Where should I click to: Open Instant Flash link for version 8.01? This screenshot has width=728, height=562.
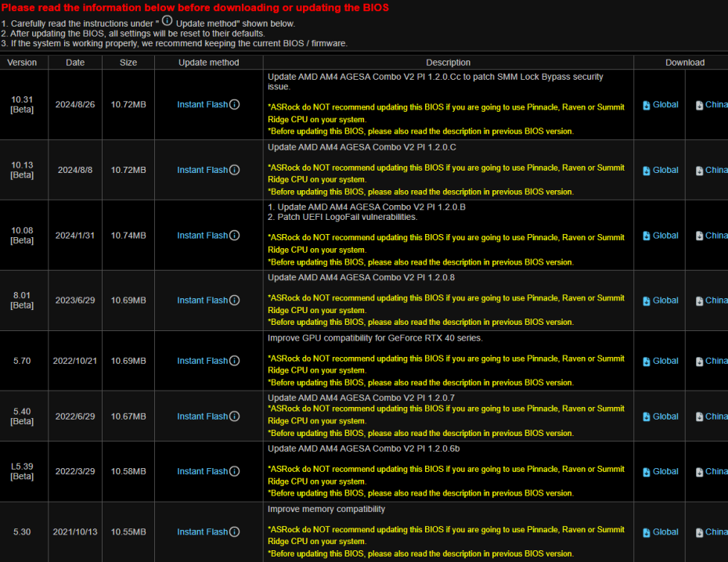tap(203, 301)
